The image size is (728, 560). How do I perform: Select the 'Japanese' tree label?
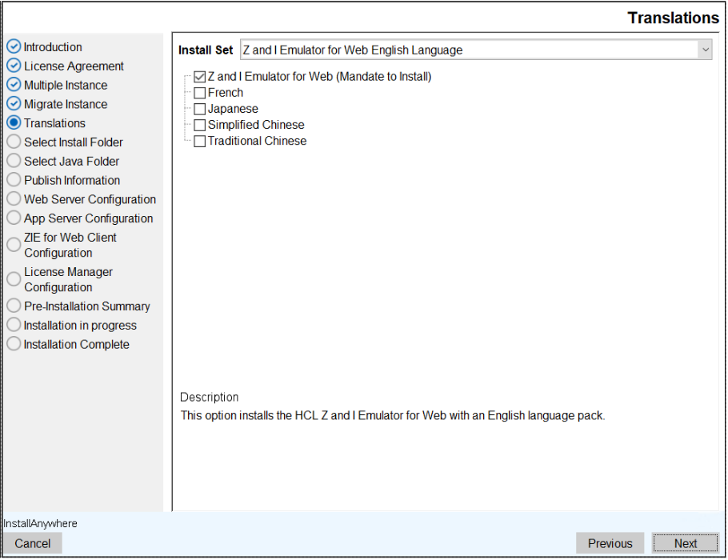(233, 109)
